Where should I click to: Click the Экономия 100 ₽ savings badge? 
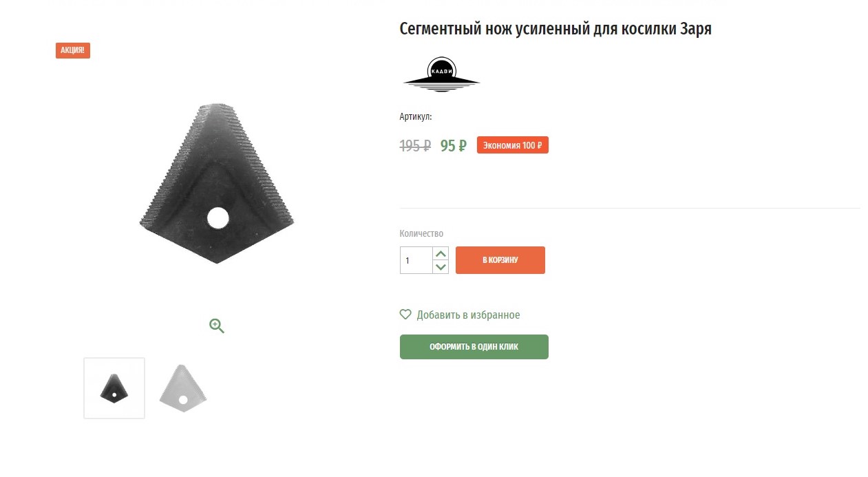point(512,145)
